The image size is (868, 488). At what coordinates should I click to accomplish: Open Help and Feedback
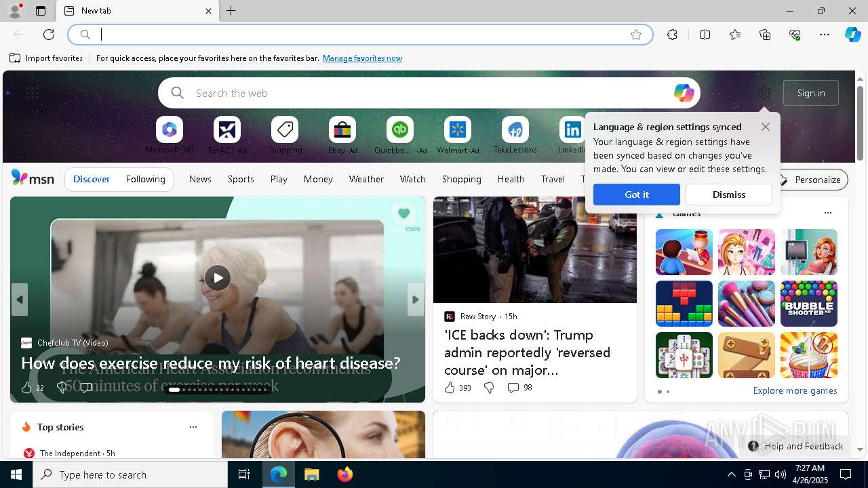tap(795, 446)
